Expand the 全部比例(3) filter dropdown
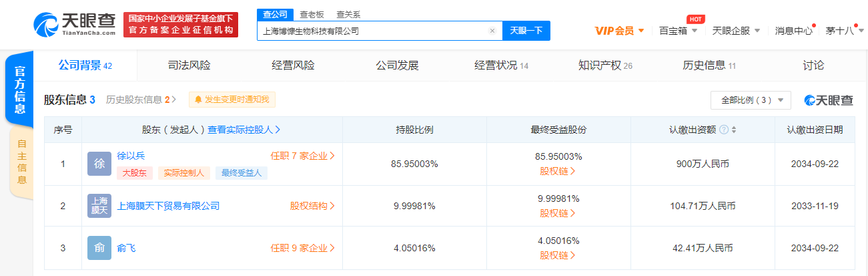Screen dimensions: 868x276 (751, 100)
